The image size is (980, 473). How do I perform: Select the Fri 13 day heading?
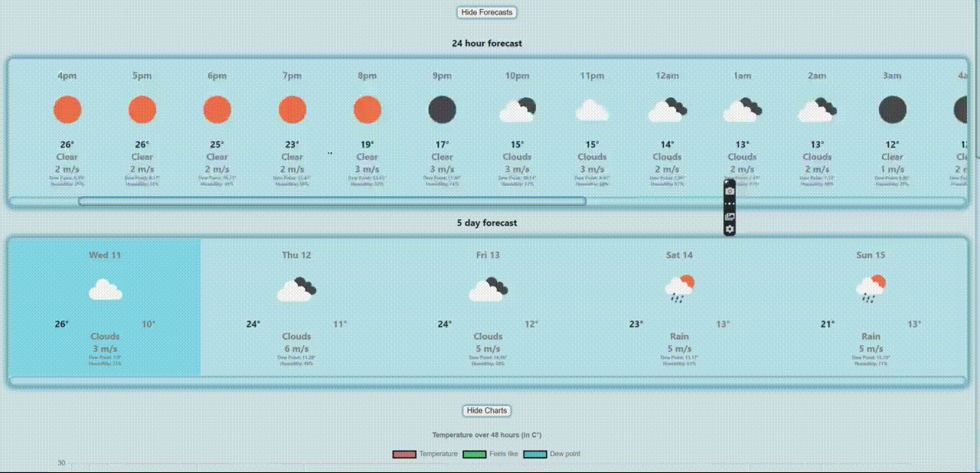tap(488, 255)
